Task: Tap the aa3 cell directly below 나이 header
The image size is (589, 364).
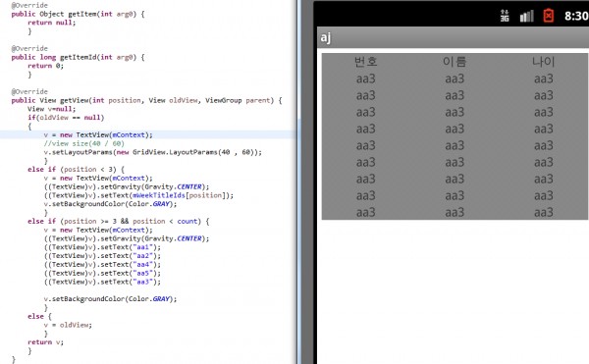Action: point(543,78)
